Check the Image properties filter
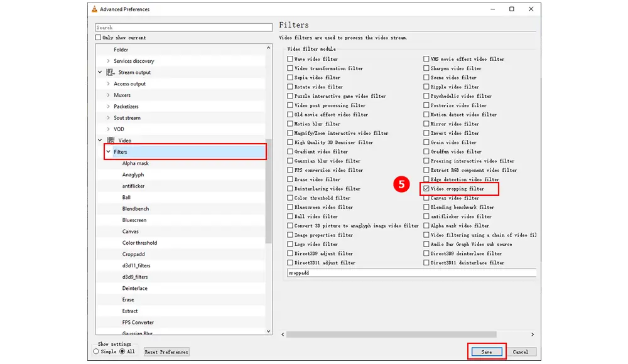This screenshot has height=364, width=628. [290, 235]
